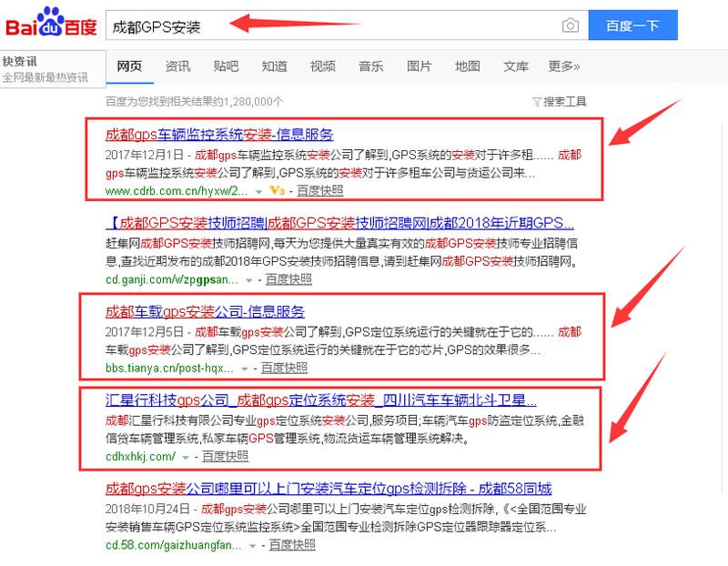Open 百度快照 for cdrb.com.cn result
Viewport: 728px width, 566px height.
point(320,191)
